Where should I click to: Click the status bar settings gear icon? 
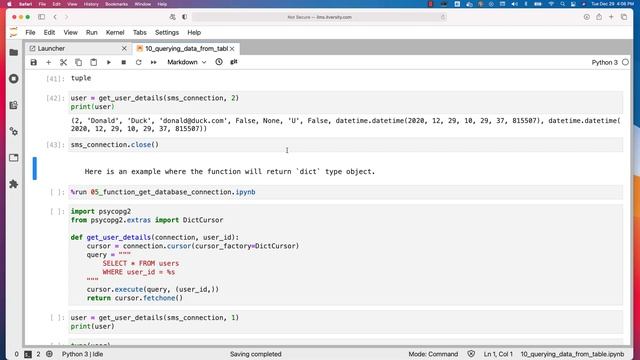49,354
